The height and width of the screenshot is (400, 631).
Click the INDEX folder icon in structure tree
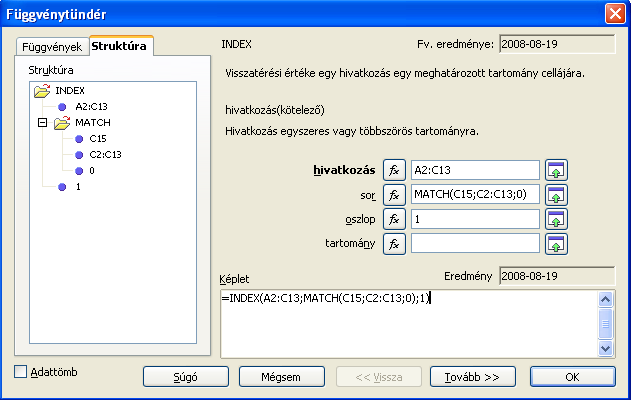point(42,91)
